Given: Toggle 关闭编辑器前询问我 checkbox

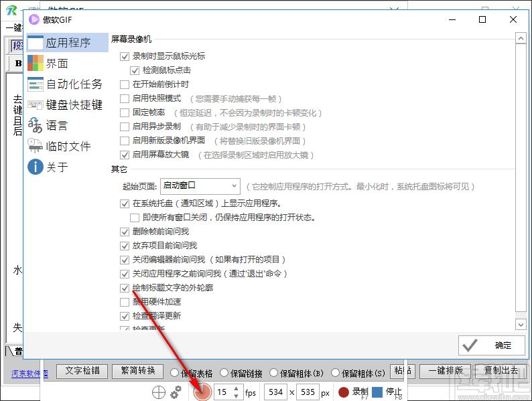Looking at the screenshot, I should tap(125, 260).
